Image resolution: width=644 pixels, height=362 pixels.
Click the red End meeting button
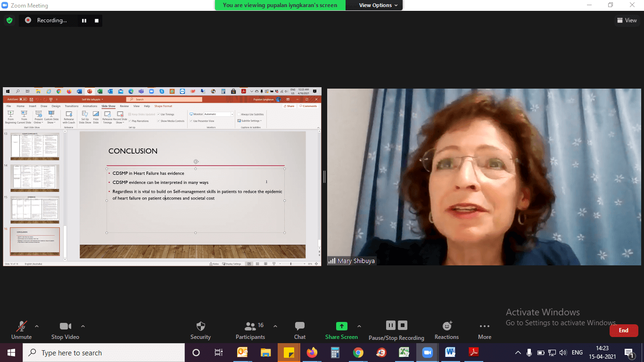click(x=624, y=330)
